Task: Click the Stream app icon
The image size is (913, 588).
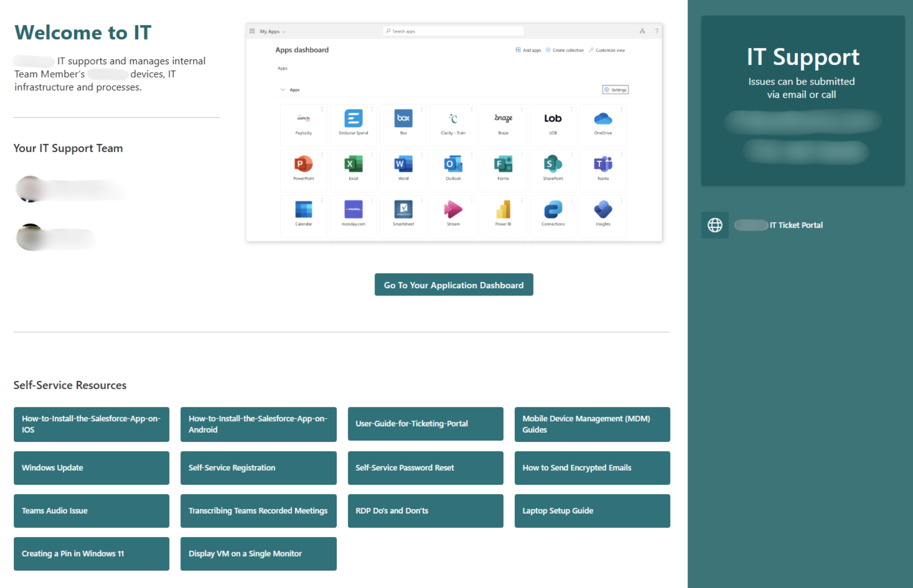Action: pos(453,210)
